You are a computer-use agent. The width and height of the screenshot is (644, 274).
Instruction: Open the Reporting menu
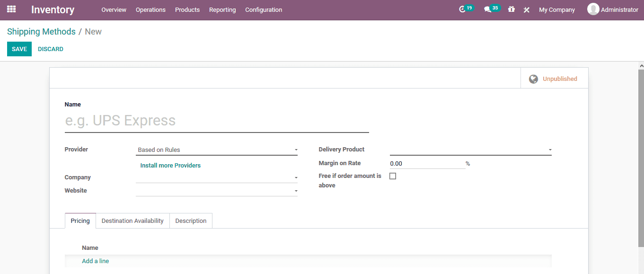click(x=222, y=9)
